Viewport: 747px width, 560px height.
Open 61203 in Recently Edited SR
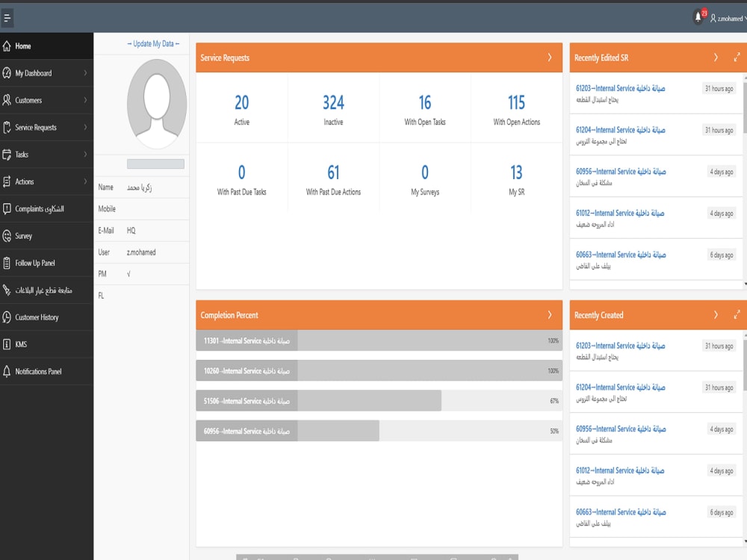pos(620,88)
